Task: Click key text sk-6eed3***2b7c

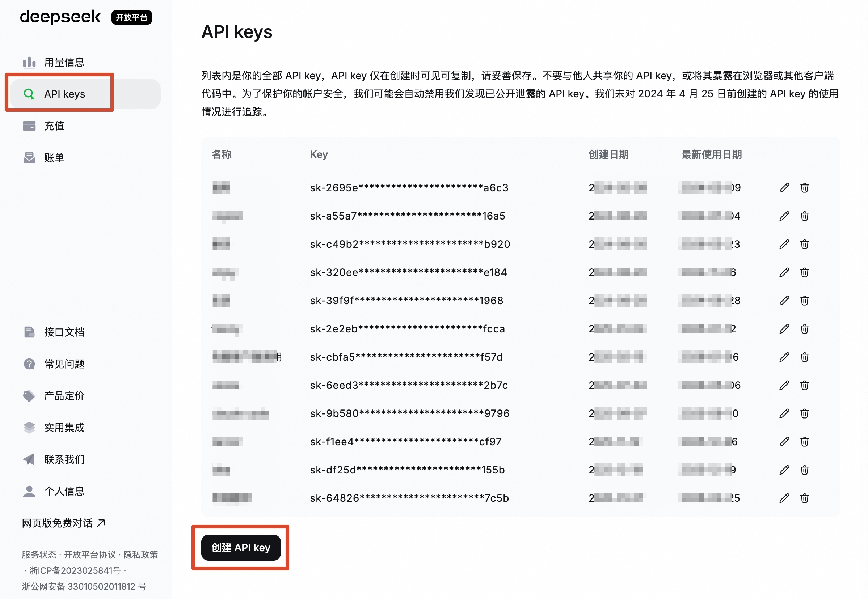Action: (409, 385)
